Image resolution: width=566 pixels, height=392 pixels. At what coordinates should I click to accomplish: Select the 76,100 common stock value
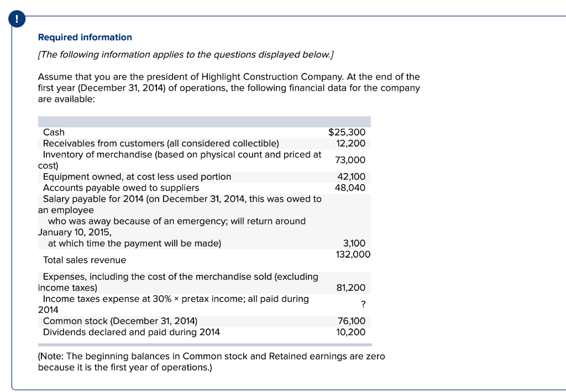click(x=352, y=321)
